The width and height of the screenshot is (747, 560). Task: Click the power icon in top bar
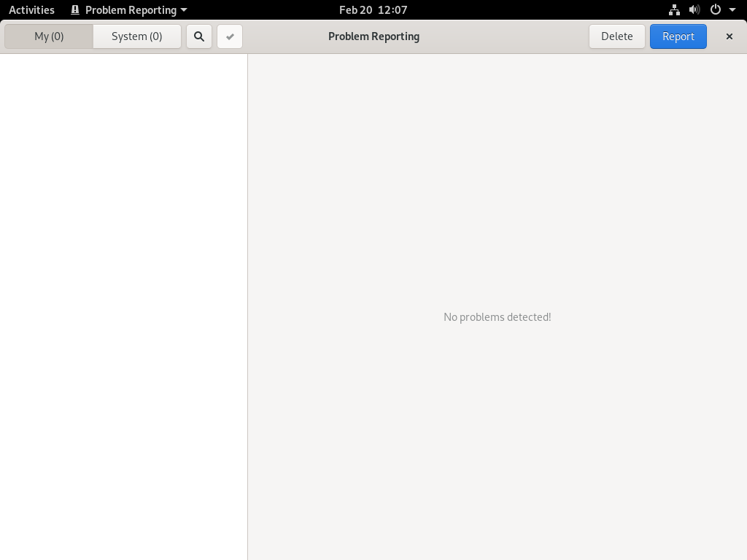(x=716, y=10)
